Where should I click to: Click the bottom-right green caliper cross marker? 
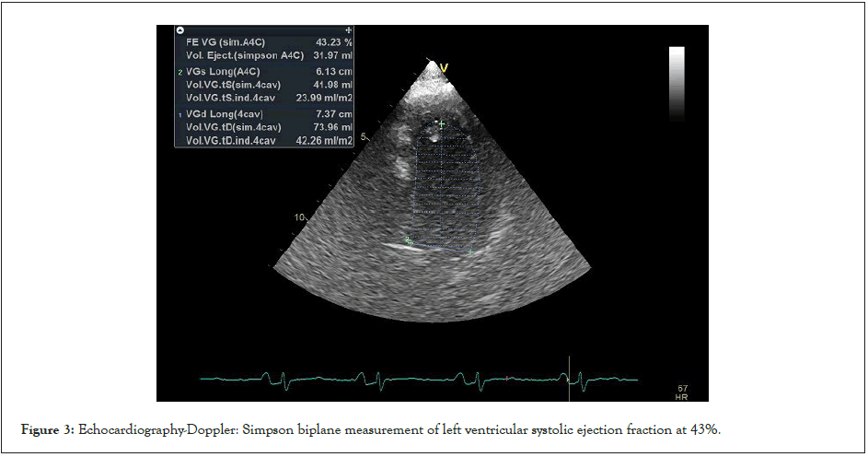471,252
